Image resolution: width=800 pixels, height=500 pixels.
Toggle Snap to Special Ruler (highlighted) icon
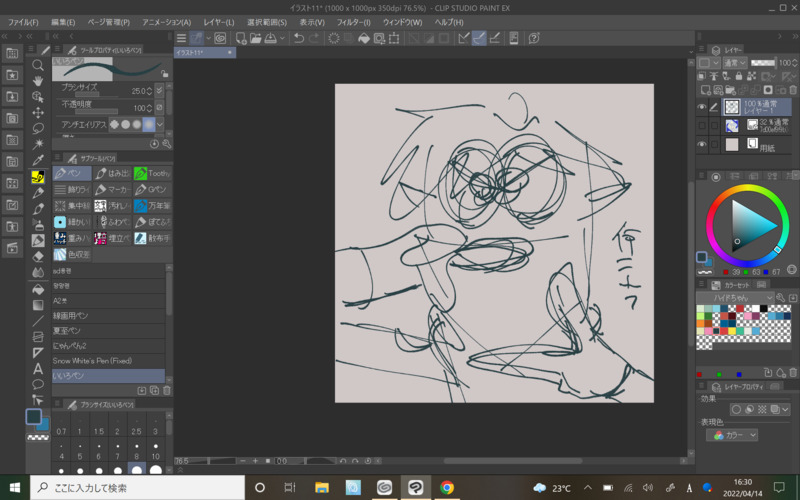pyautogui.click(x=479, y=38)
